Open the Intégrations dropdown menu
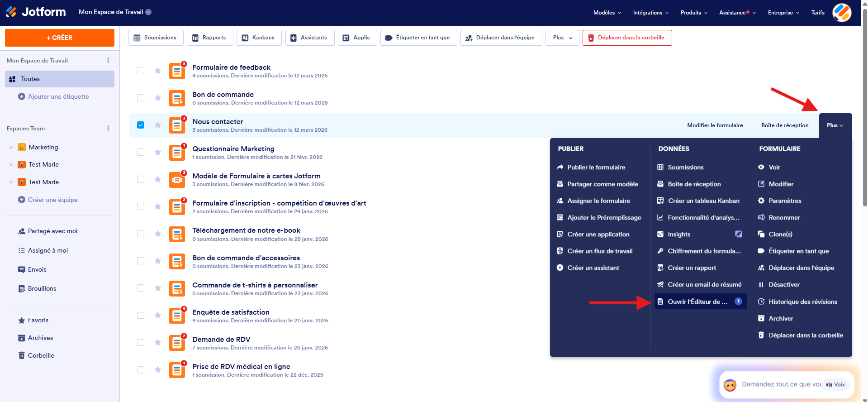The width and height of the screenshot is (868, 402). pyautogui.click(x=650, y=13)
